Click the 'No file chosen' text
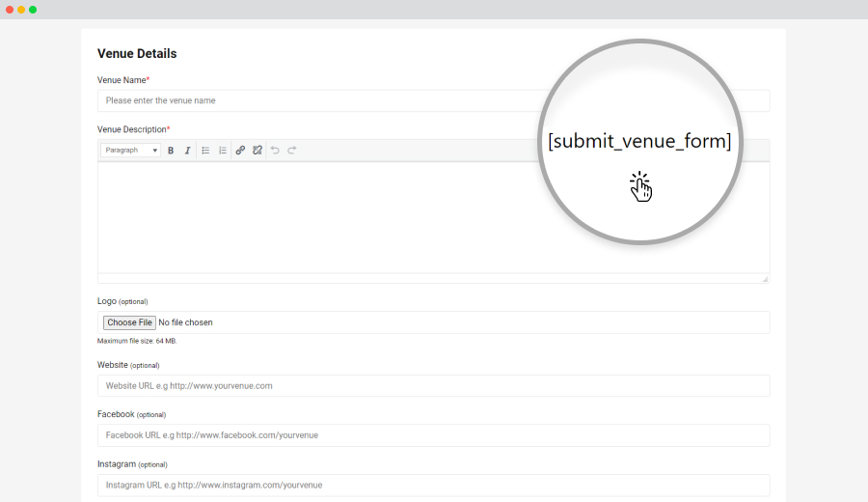 [185, 322]
